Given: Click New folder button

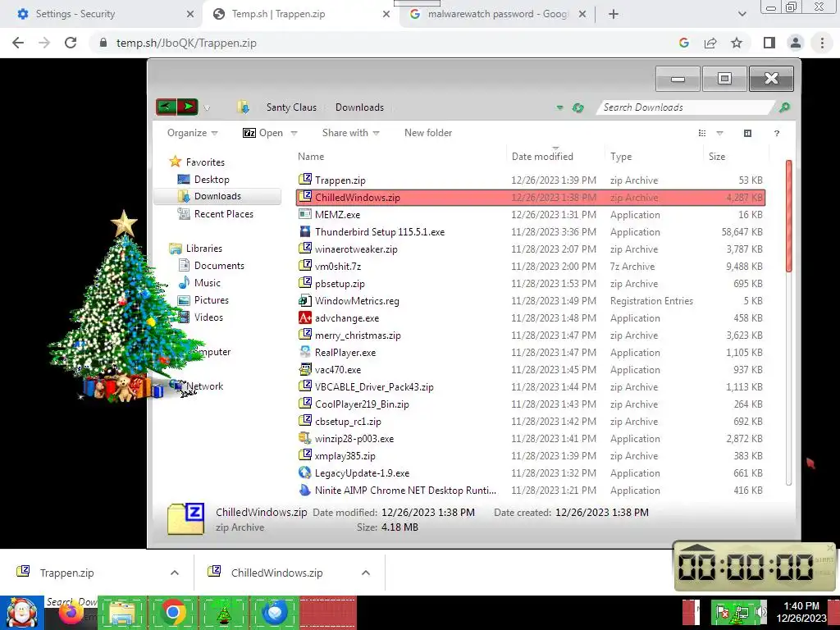Looking at the screenshot, I should [428, 133].
